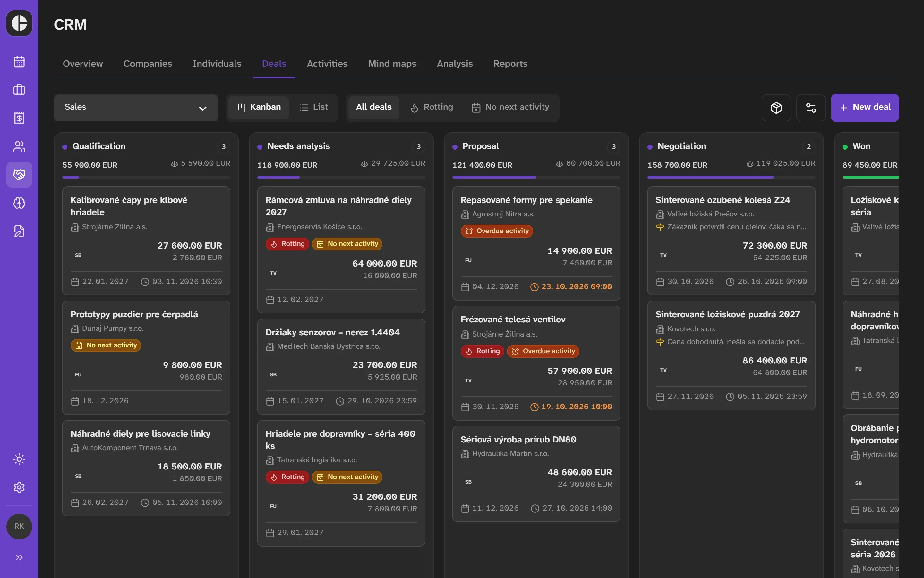Click TV avatar on Sinterované ložiskové puzdrá card
924x578 pixels.
pos(663,371)
